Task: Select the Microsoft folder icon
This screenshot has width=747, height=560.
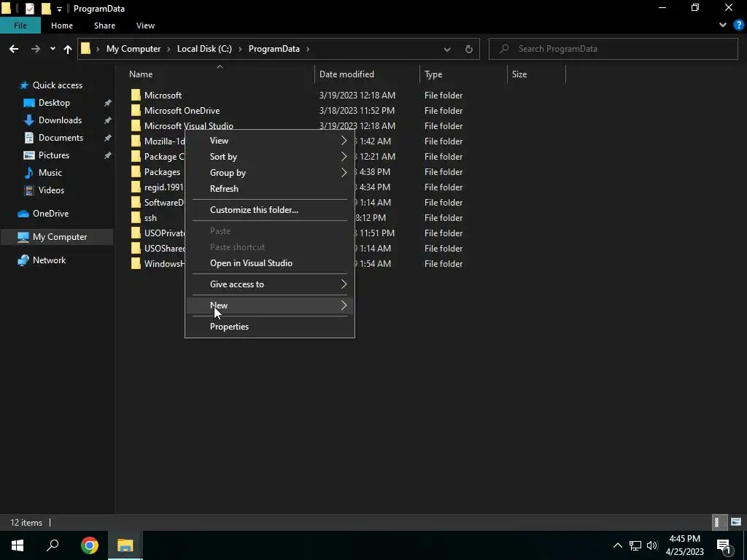Action: tap(136, 96)
